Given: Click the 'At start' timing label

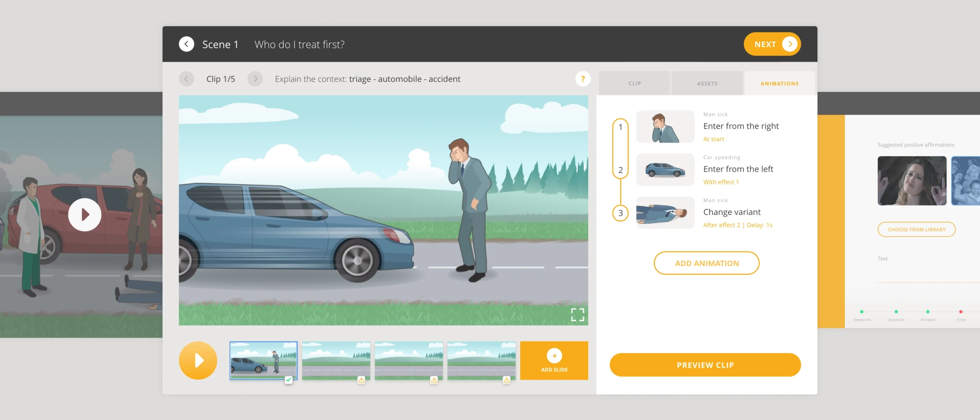Looking at the screenshot, I should (714, 139).
